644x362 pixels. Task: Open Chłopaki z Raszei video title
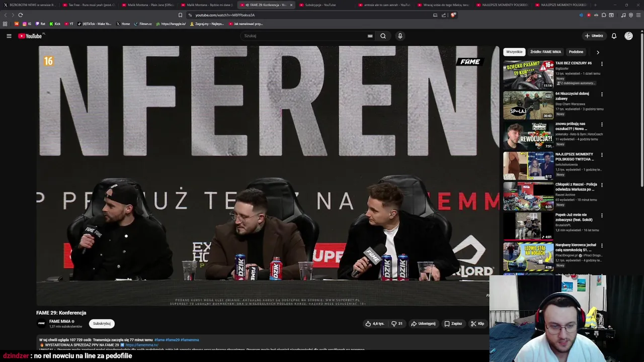[x=576, y=187]
